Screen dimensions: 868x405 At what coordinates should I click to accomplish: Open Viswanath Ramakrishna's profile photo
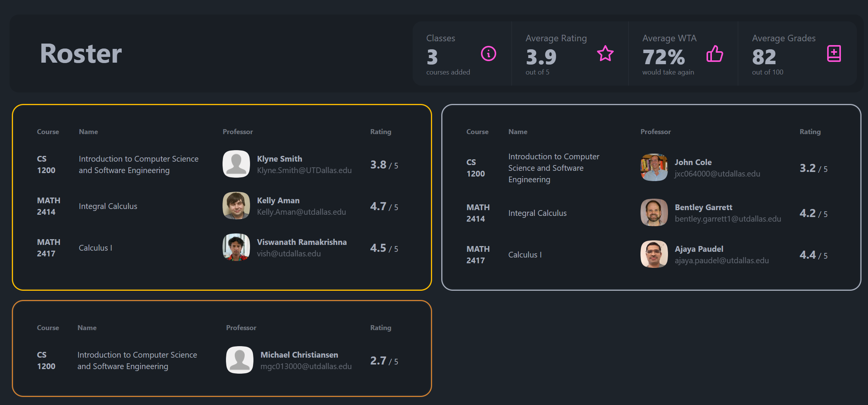[236, 248]
